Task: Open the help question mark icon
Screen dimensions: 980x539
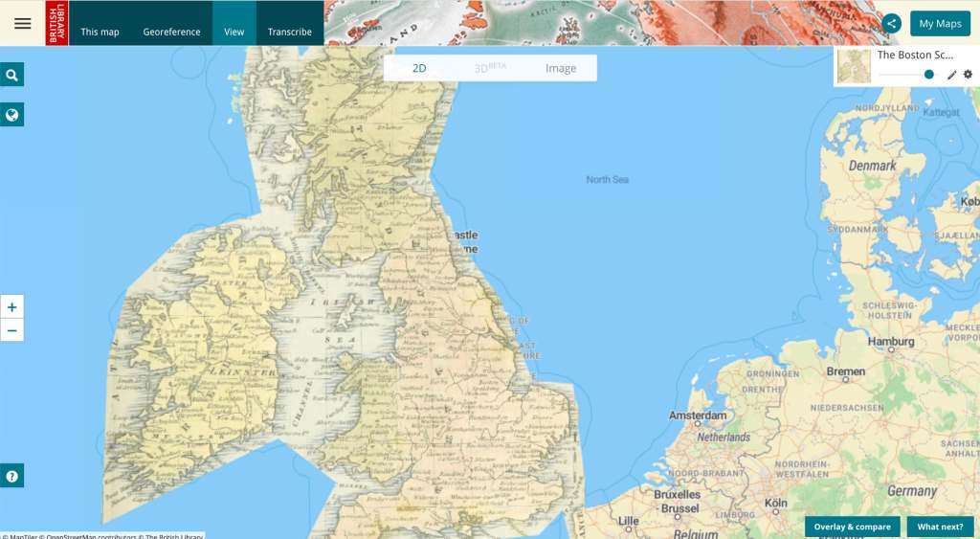Action: point(12,476)
